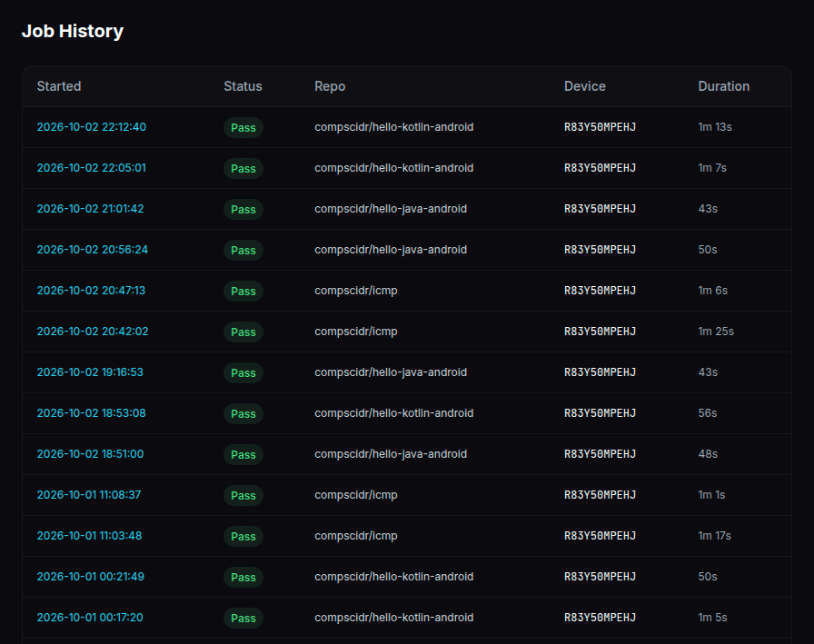Screen dimensions: 814x644
Task: Click 50s duration in the 20:56:24 row
Action: (x=708, y=250)
